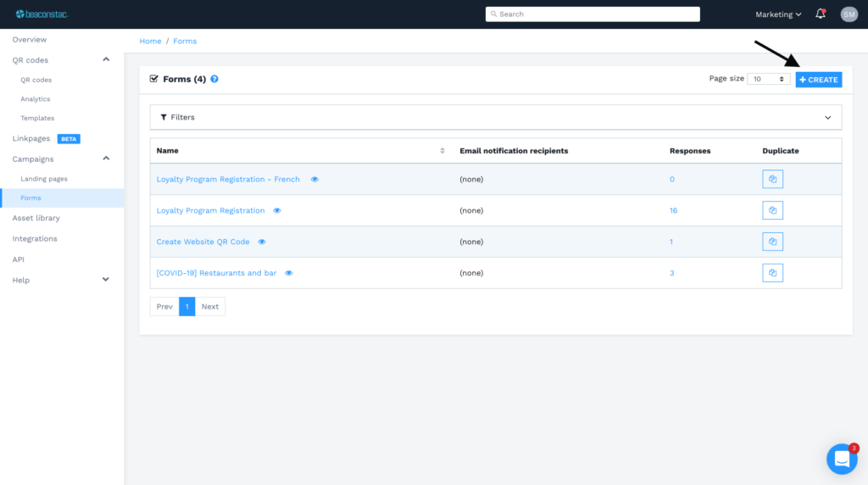Open the chat support widget
This screenshot has height=485, width=868.
click(842, 459)
